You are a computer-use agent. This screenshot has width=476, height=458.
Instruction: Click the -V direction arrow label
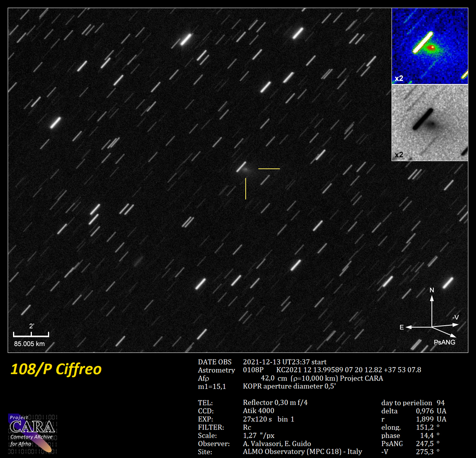455,318
